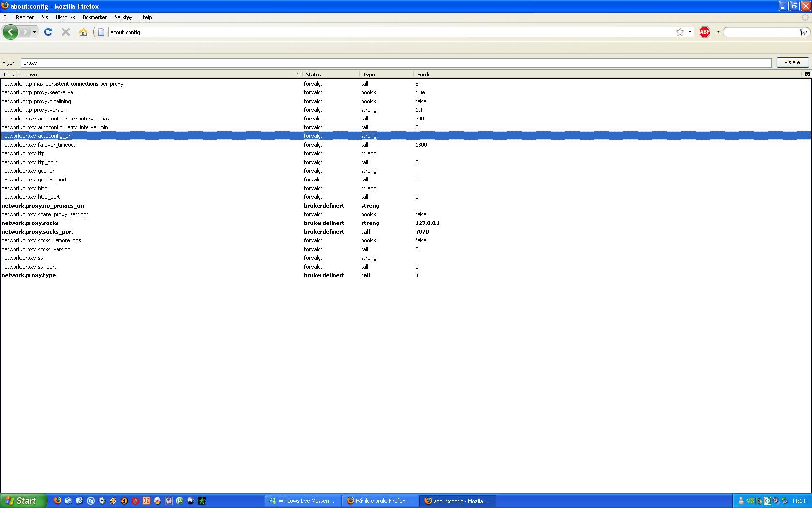Expand the Adblock Plus dropdown arrow
This screenshot has width=812, height=508.
pos(718,32)
